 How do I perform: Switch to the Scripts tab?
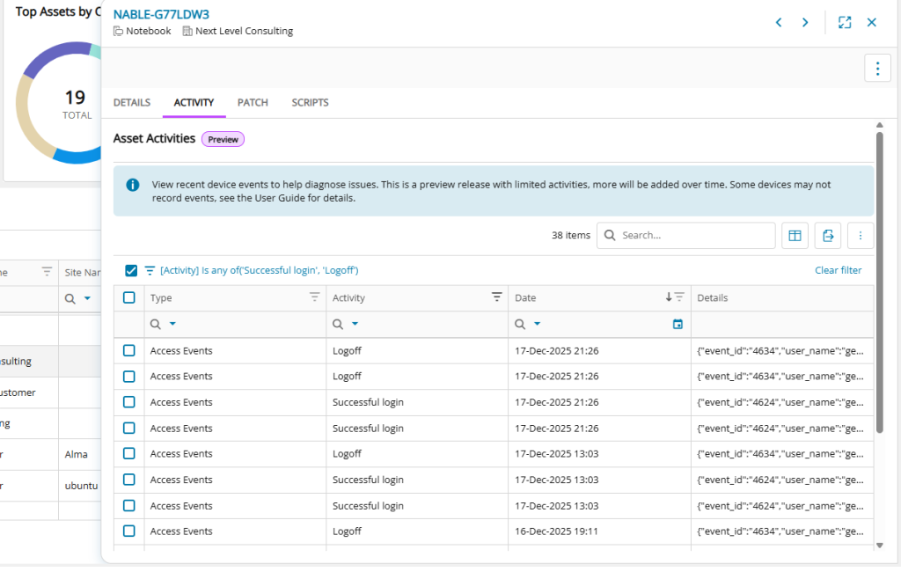[310, 103]
